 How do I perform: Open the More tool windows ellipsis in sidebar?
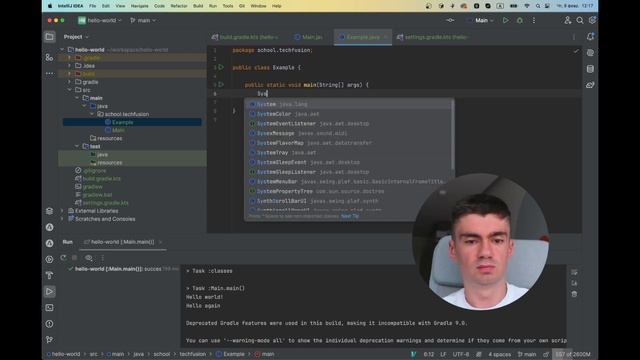[x=49, y=74]
